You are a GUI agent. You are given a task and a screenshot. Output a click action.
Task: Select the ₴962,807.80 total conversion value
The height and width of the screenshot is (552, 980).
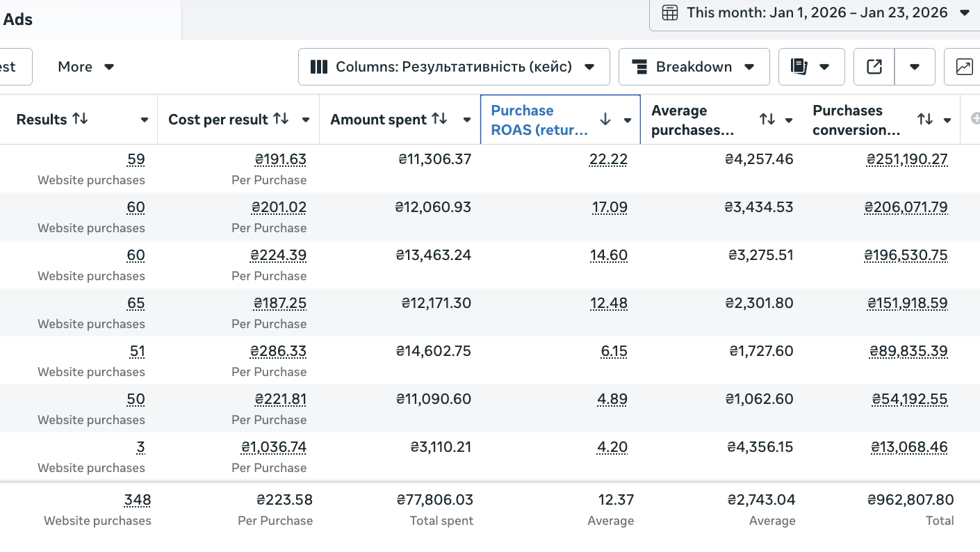click(910, 500)
